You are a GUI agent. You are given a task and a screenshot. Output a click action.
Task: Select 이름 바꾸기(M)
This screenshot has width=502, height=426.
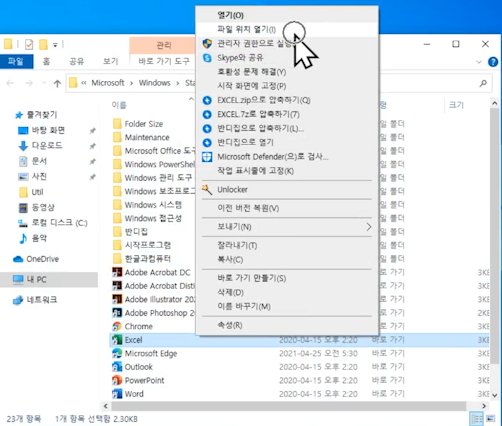(287, 306)
